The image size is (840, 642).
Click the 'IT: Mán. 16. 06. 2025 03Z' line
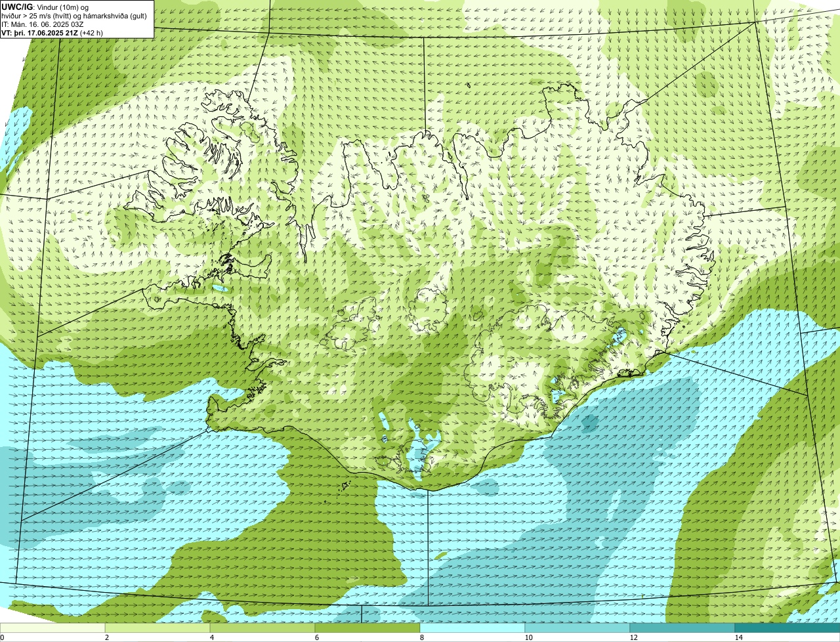click(42, 24)
